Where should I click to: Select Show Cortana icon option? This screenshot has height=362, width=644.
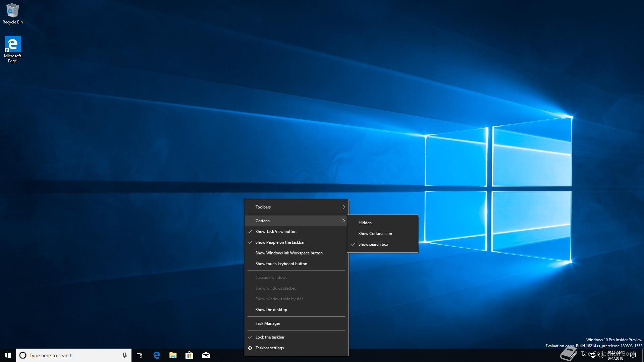click(375, 234)
